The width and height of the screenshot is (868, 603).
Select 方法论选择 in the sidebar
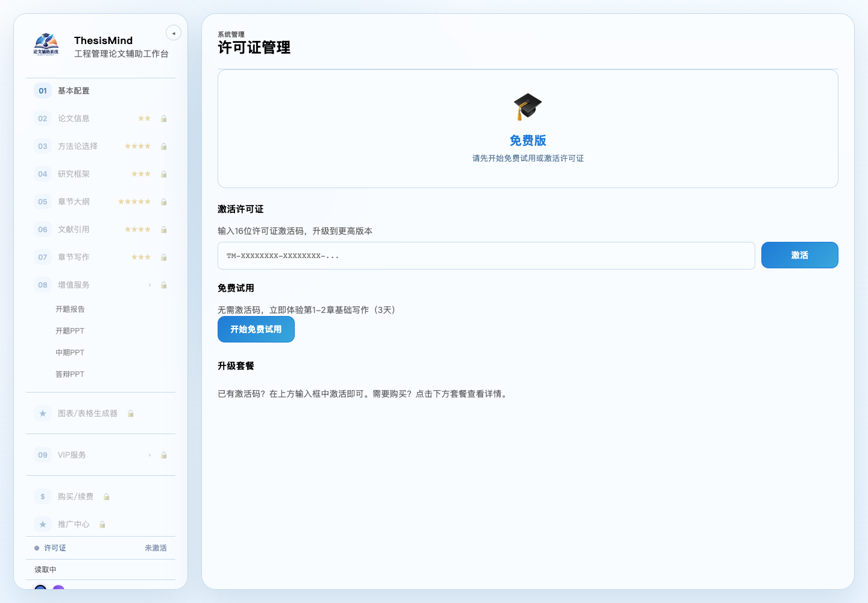tap(101, 147)
